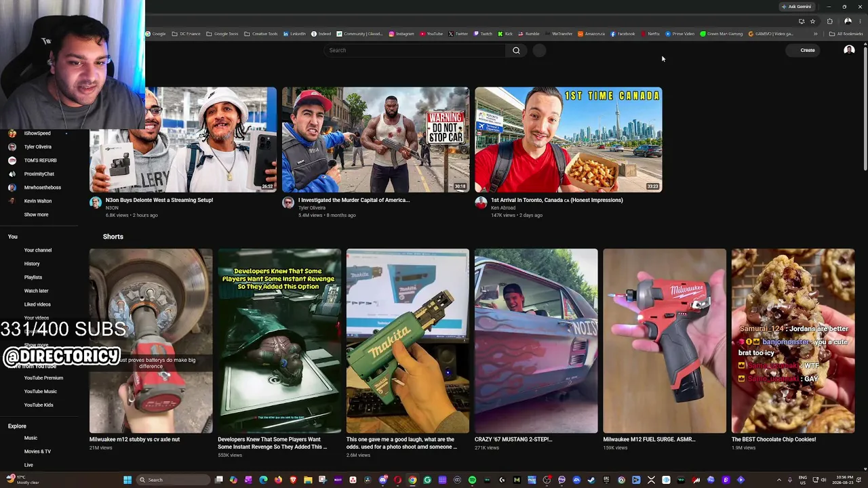This screenshot has height=488, width=868.
Task: Open the Facebook bookmark
Action: (623, 34)
